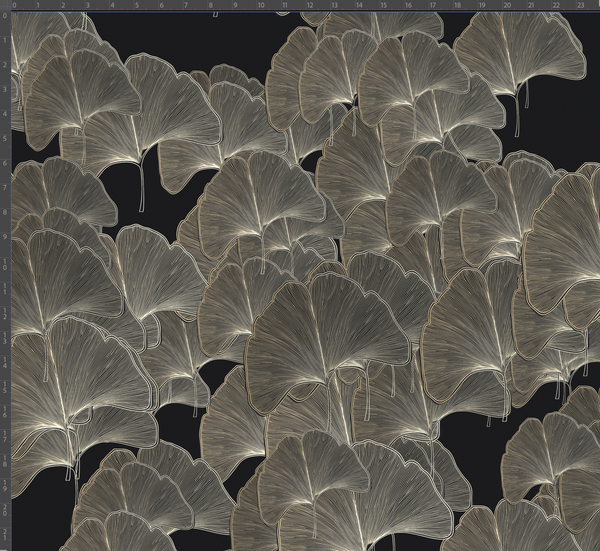Click the 5 mark on horizontal ruler
This screenshot has width=600, height=551.
(135, 5)
